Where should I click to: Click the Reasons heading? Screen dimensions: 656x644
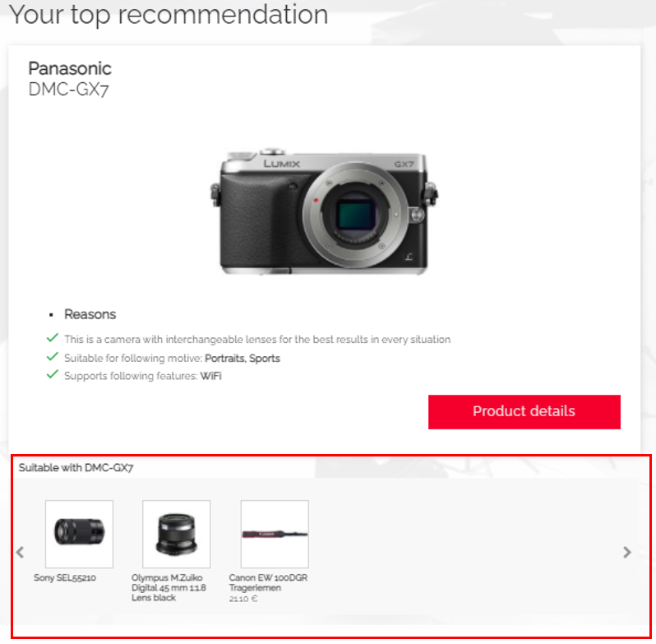pyautogui.click(x=90, y=314)
